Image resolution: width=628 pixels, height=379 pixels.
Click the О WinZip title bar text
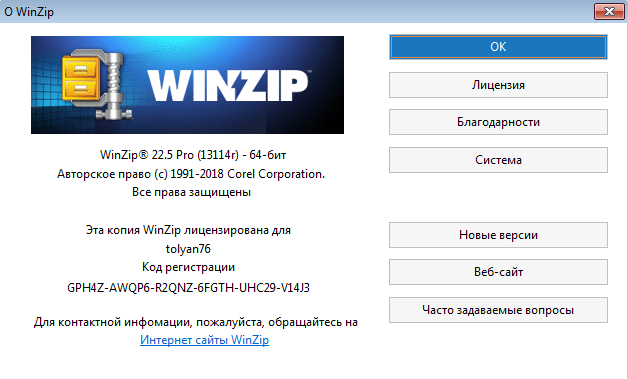29,12
